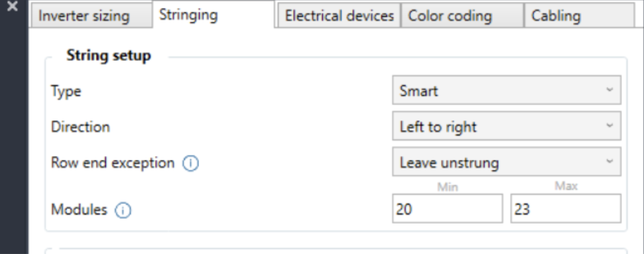This screenshot has width=644, height=254.
Task: Show the Cabling tab
Action: (x=579, y=16)
